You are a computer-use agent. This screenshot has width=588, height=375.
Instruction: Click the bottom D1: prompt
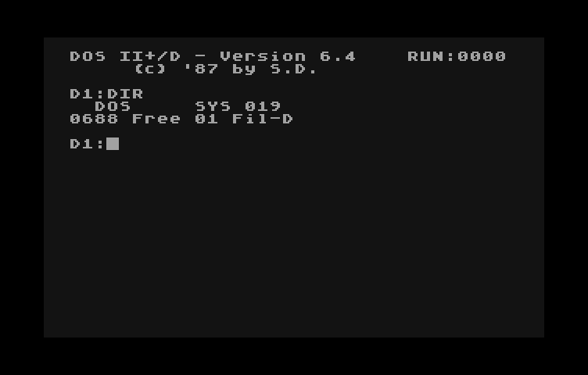87,144
